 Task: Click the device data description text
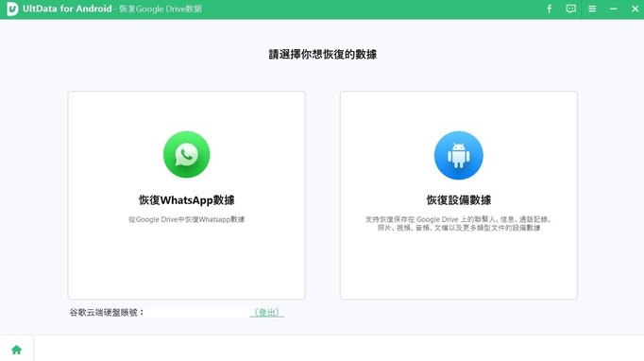click(x=458, y=224)
